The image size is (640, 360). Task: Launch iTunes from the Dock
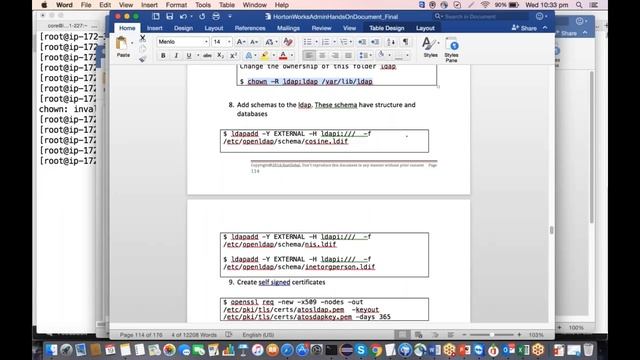(257, 350)
